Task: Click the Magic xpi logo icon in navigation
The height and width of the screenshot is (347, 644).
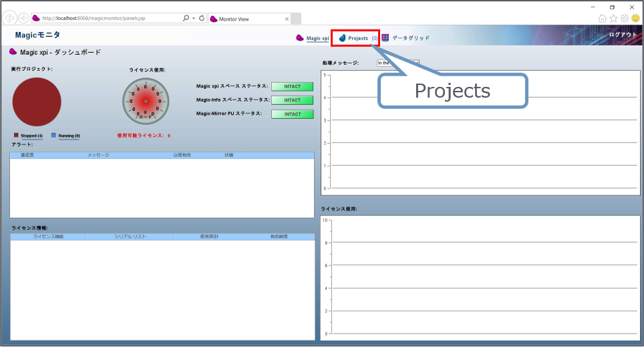Action: pos(300,38)
